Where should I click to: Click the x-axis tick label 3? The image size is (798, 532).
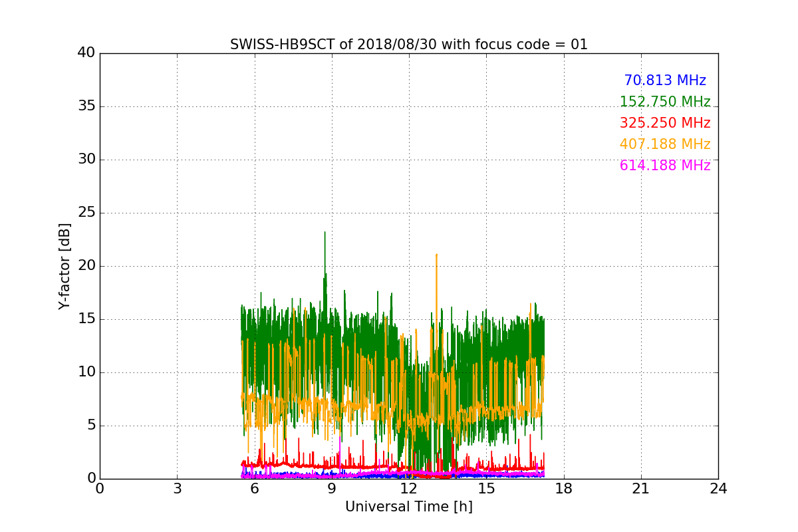point(177,489)
